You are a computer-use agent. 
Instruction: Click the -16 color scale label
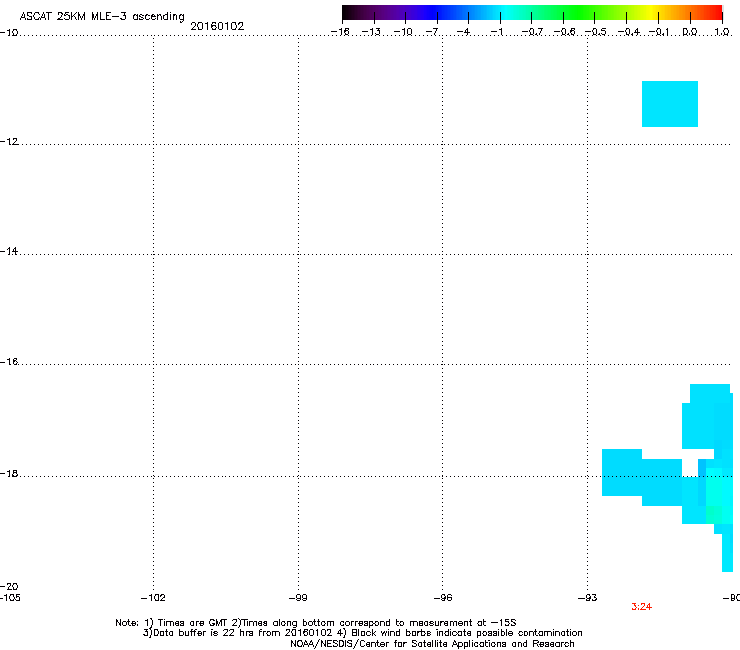[340, 32]
